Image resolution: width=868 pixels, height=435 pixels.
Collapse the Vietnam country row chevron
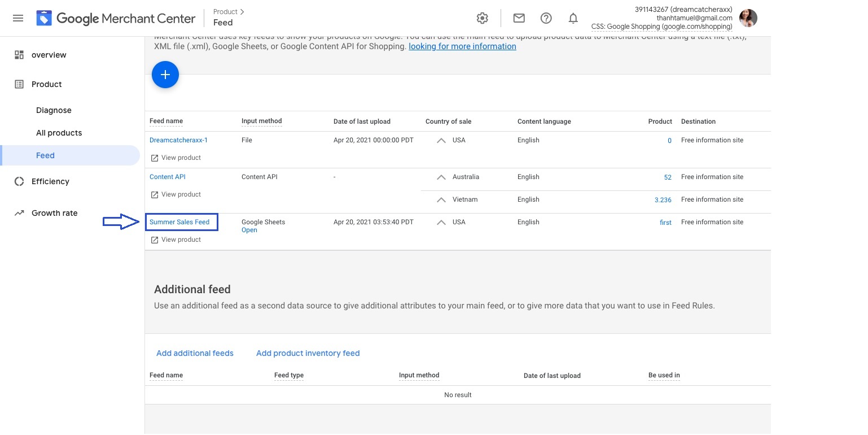(x=441, y=200)
